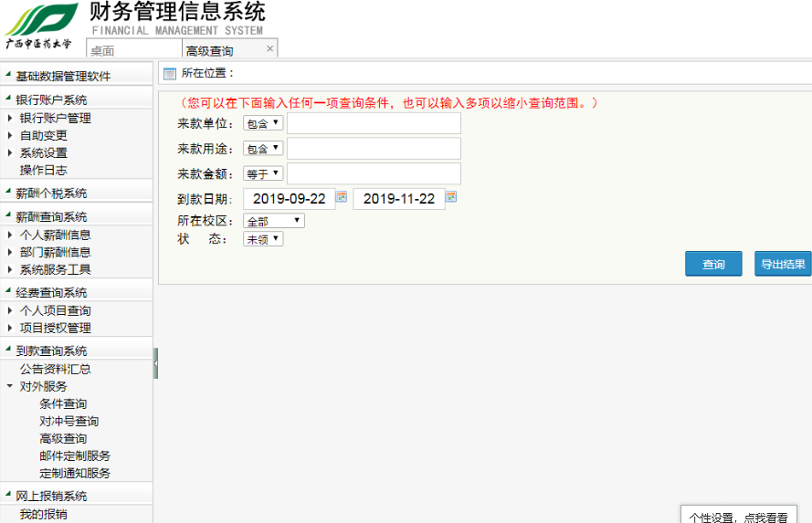Screen dimensions: 812x523
Task: Open the end date calendar picker icon
Action: tap(450, 197)
